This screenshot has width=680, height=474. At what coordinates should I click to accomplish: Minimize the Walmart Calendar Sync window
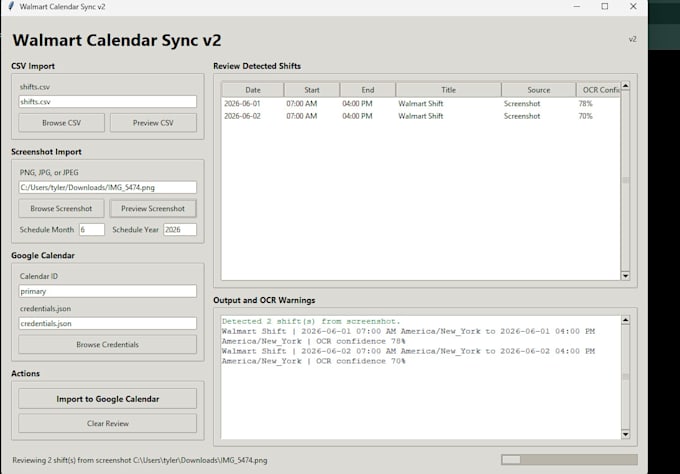[576, 7]
